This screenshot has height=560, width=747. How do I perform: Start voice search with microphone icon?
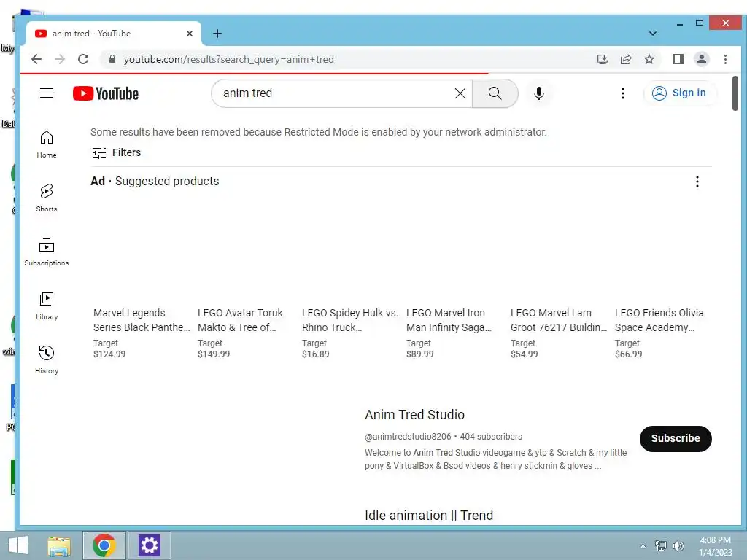pos(539,93)
